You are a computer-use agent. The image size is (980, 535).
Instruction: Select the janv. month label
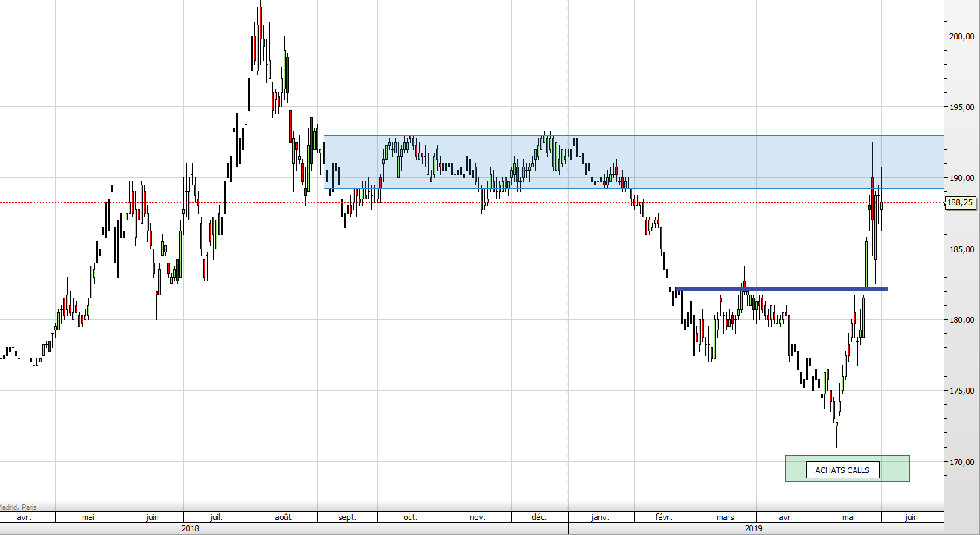(600, 517)
